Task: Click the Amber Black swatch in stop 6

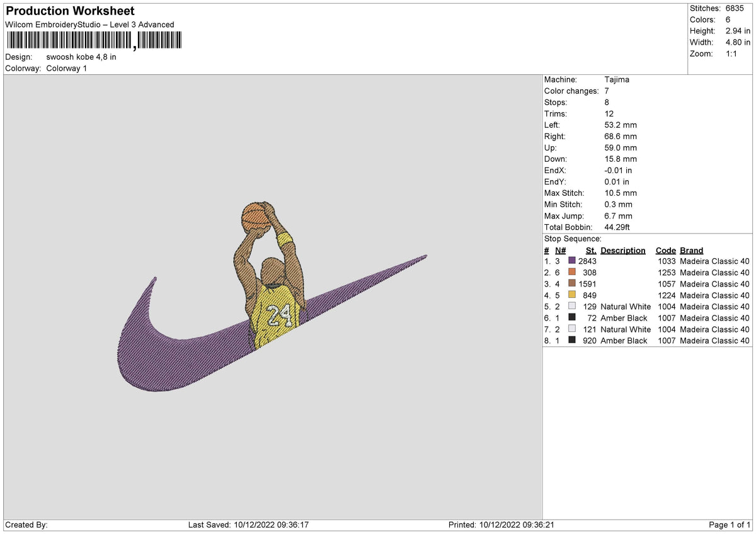Action: [x=572, y=318]
